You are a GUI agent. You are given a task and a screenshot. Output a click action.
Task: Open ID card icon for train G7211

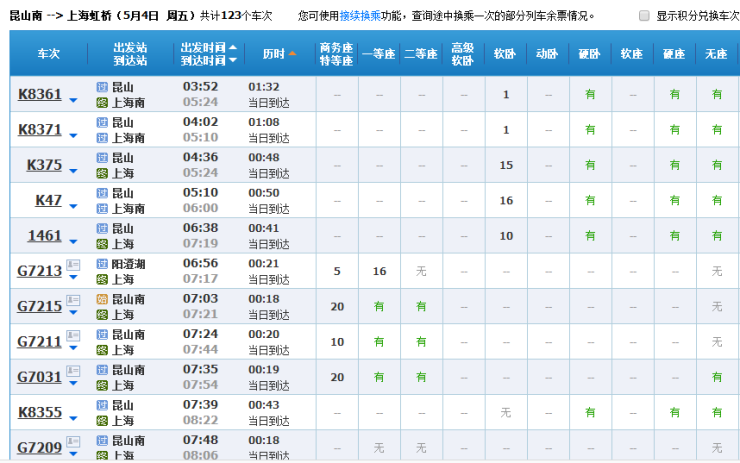pyautogui.click(x=73, y=336)
